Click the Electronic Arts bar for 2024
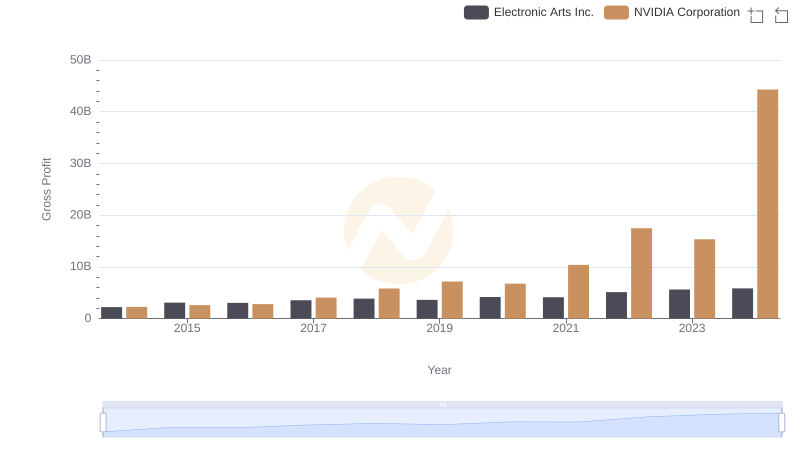Image resolution: width=800 pixels, height=461 pixels. (x=742, y=303)
